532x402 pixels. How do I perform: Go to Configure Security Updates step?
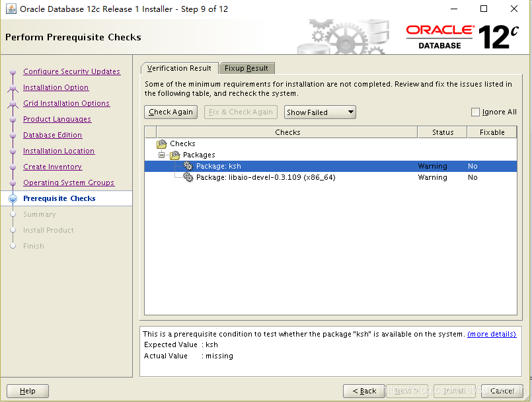[71, 71]
